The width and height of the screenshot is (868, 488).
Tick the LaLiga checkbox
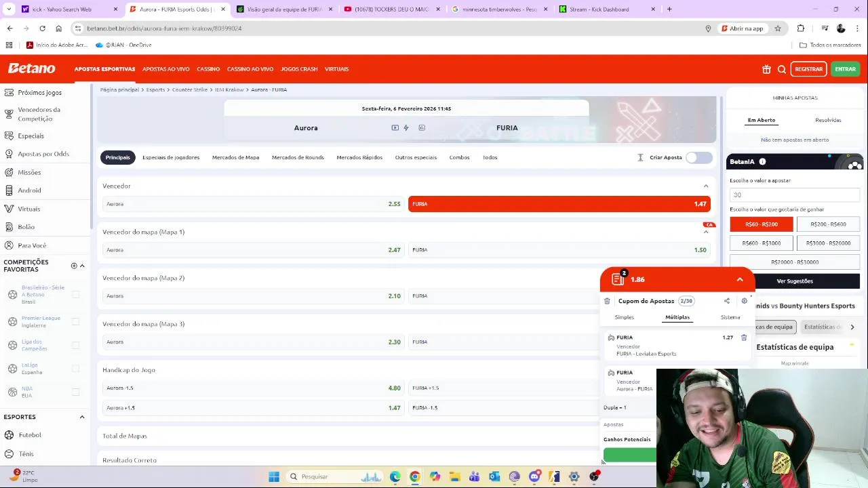(75, 369)
